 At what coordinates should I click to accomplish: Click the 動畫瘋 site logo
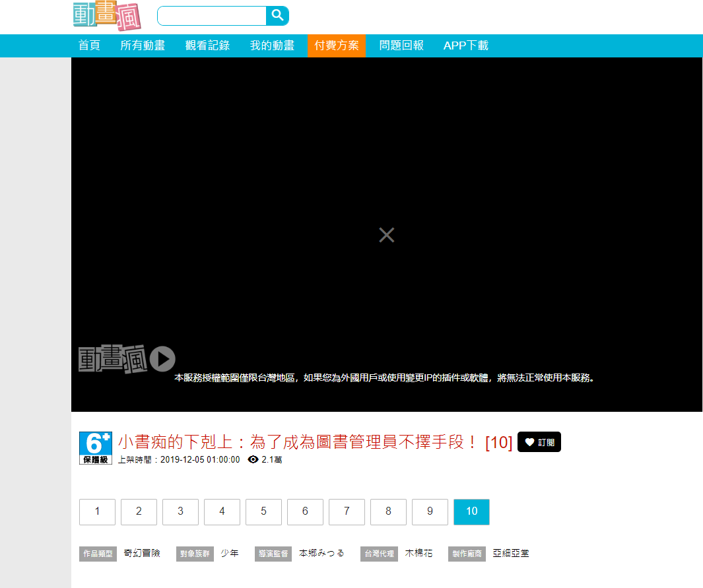tap(107, 16)
